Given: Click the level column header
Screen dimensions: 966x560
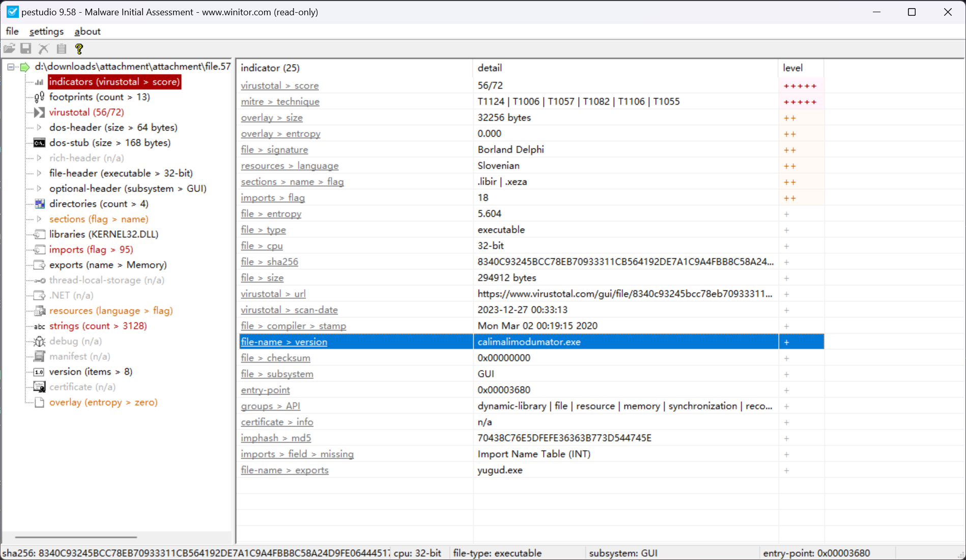Looking at the screenshot, I should (801, 68).
